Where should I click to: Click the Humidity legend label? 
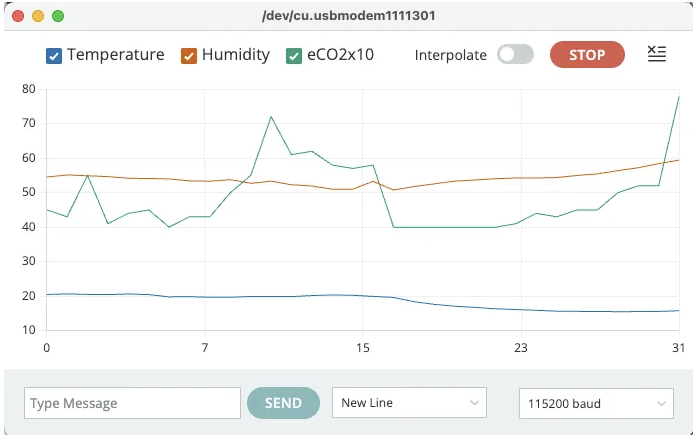pyautogui.click(x=236, y=55)
